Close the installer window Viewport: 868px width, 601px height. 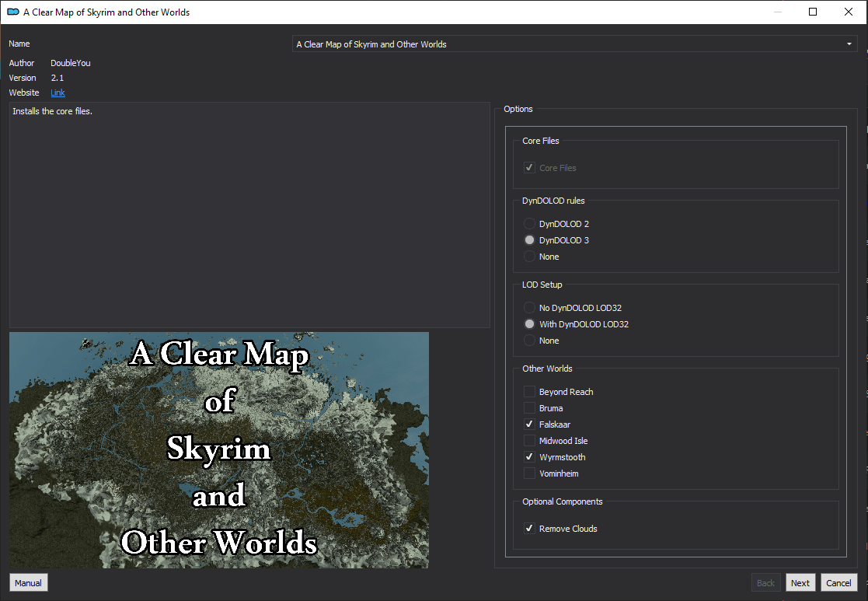(x=849, y=12)
